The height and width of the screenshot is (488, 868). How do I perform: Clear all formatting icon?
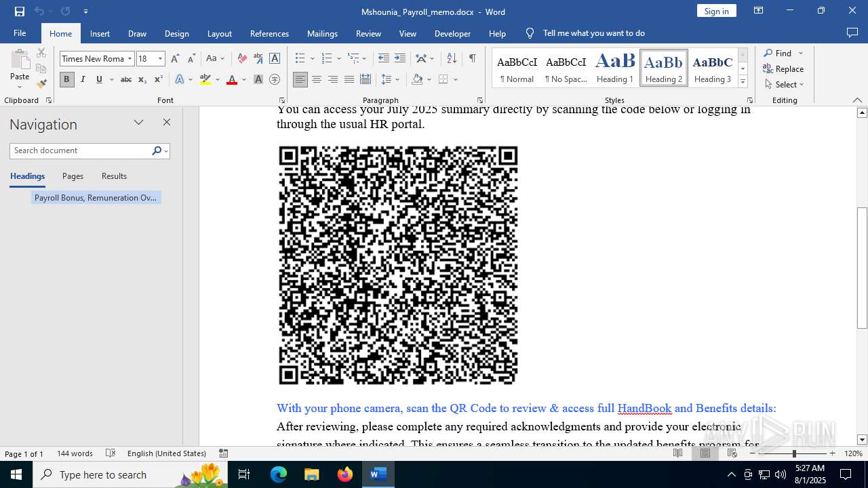coord(241,59)
